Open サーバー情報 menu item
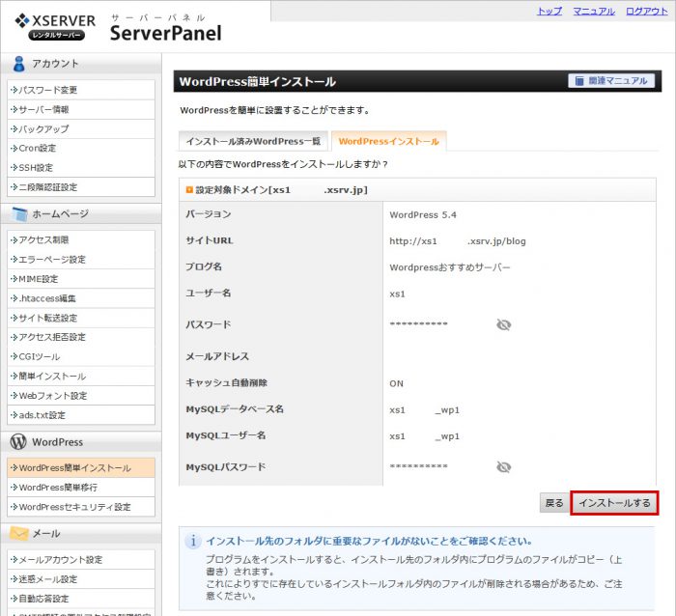676x616 pixels. coord(81,109)
